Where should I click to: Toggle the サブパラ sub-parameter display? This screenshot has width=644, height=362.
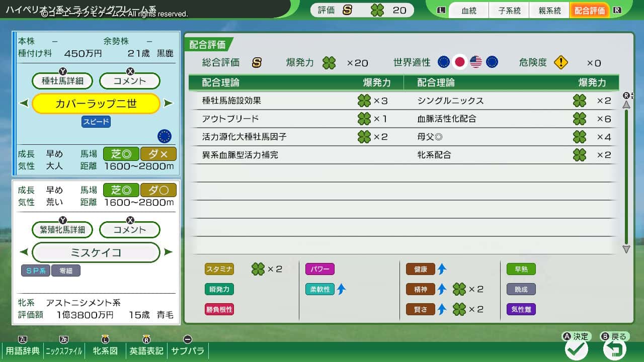point(188,350)
